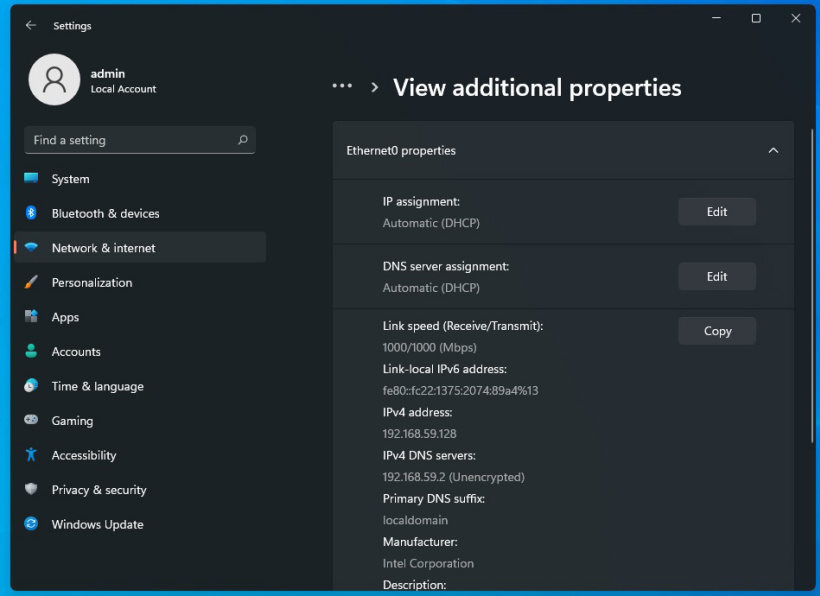Image resolution: width=820 pixels, height=596 pixels.
Task: Open Accounts settings icon
Action: [33, 351]
